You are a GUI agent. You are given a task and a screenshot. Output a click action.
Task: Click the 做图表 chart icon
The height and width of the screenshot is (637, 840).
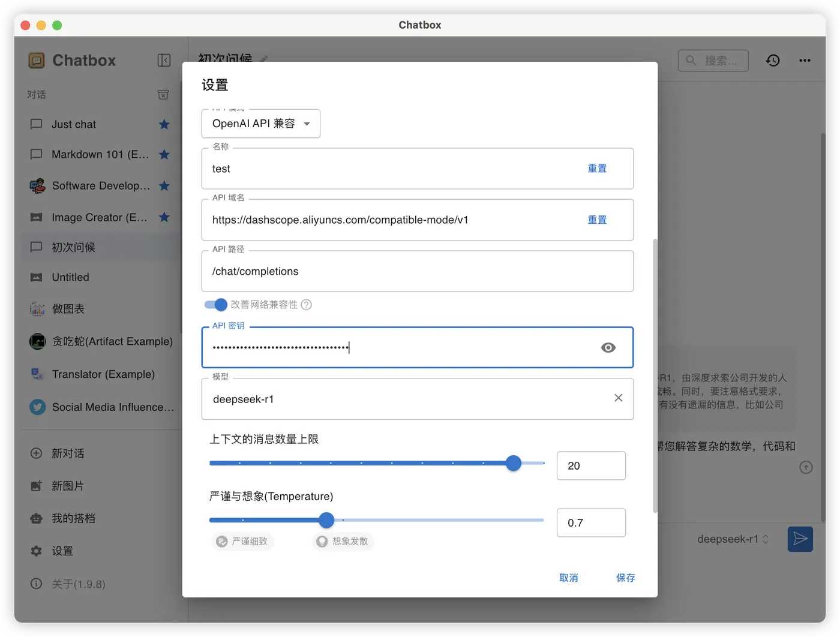37,309
